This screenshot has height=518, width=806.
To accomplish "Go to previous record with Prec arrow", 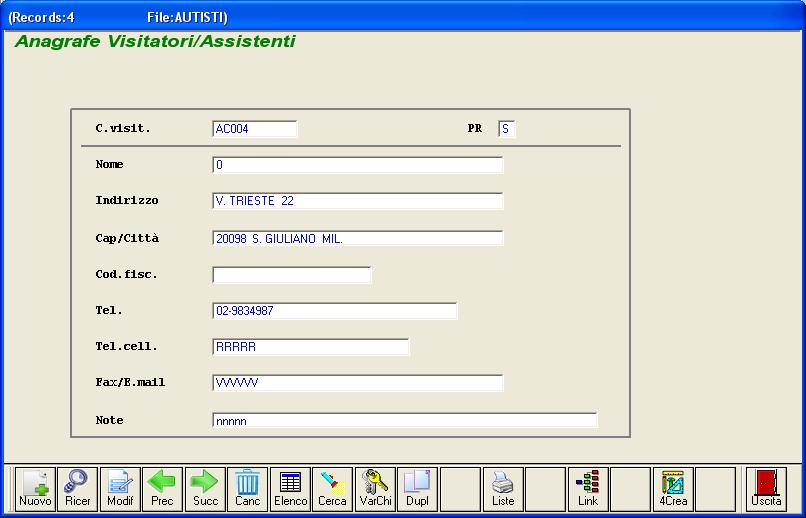I will (x=162, y=489).
